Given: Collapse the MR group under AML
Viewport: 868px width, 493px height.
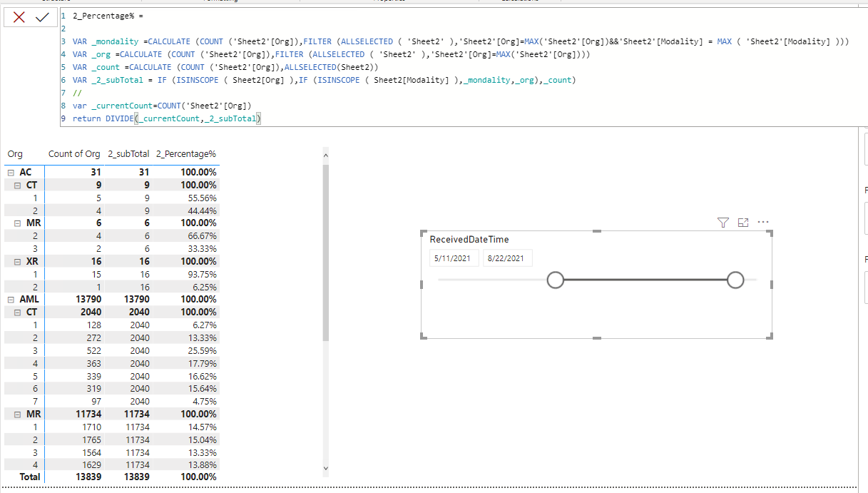Looking at the screenshot, I should click(x=19, y=414).
